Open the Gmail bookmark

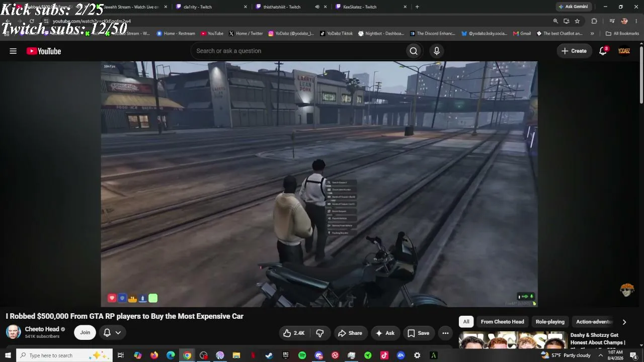(x=522, y=34)
